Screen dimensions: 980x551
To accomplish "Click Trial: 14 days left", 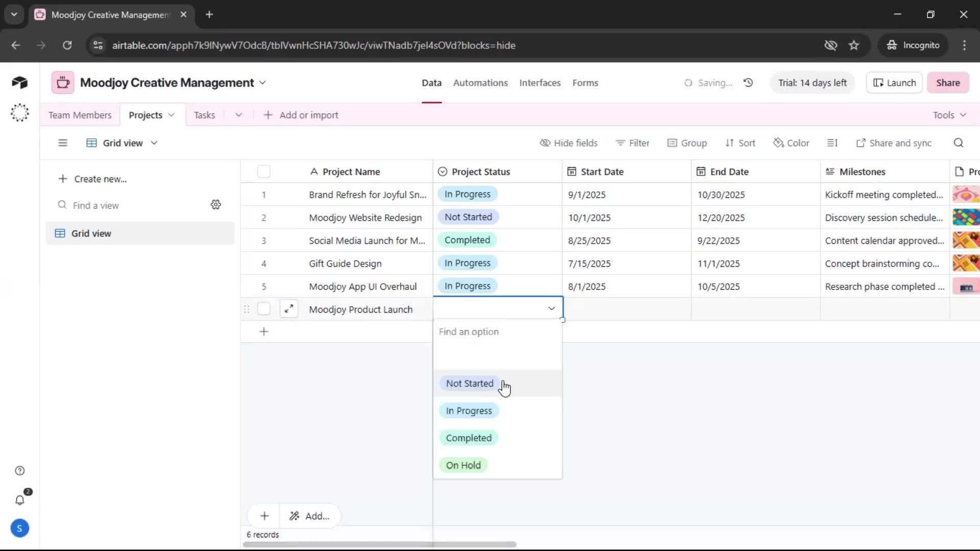I will click(x=812, y=83).
